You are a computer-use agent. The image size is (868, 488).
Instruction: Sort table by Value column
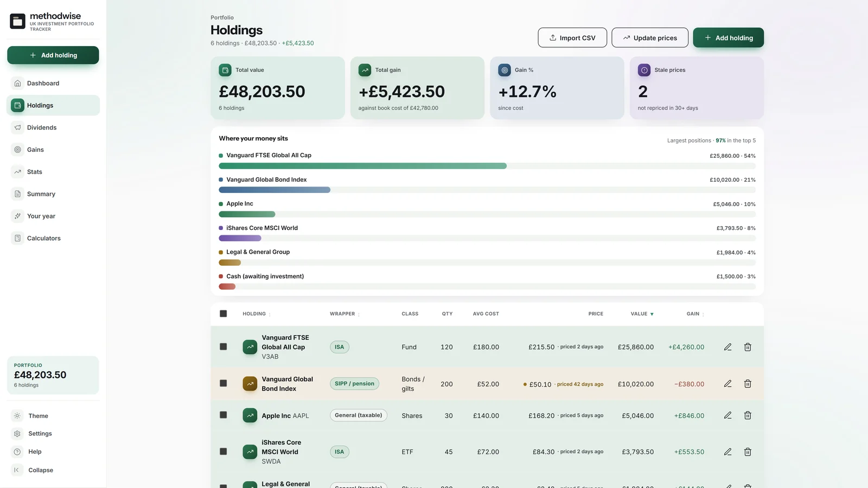pyautogui.click(x=642, y=314)
